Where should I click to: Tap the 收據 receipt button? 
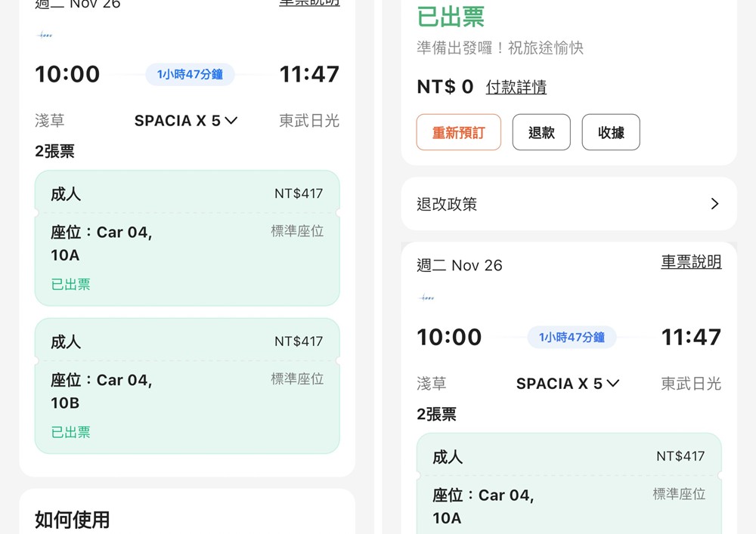coord(611,133)
